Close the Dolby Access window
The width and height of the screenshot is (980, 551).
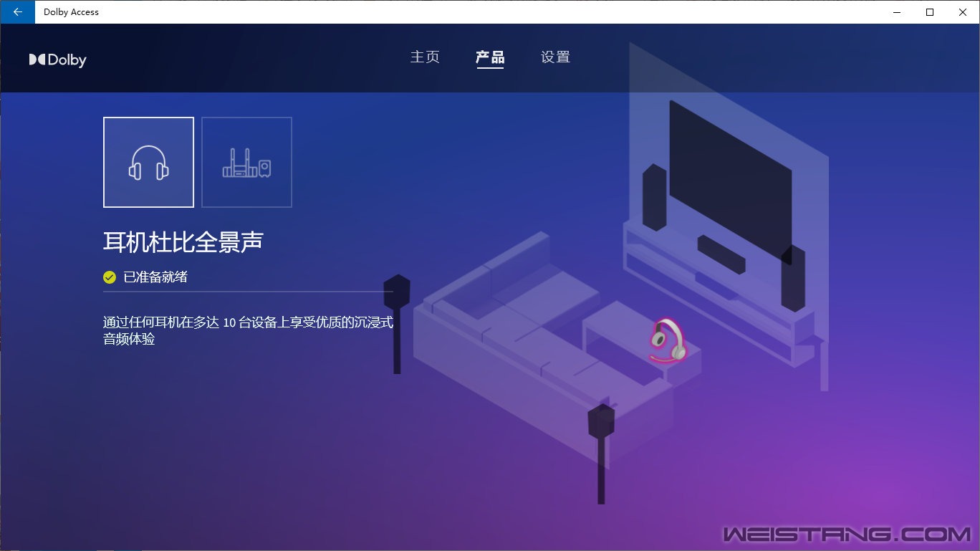click(963, 11)
